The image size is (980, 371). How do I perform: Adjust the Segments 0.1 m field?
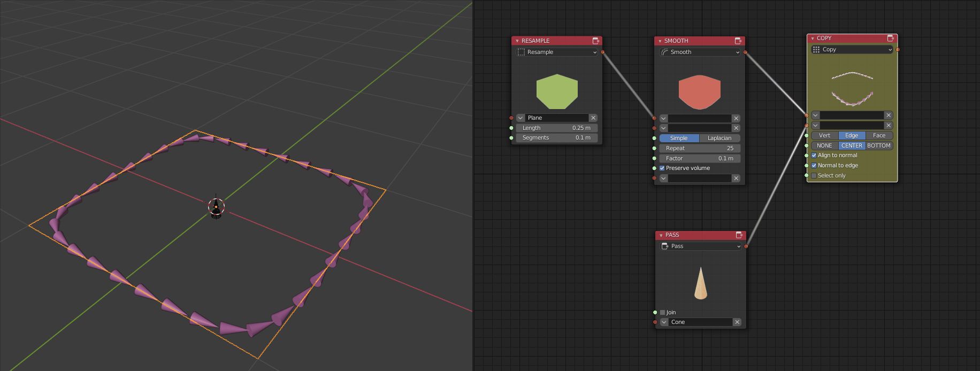click(x=557, y=137)
